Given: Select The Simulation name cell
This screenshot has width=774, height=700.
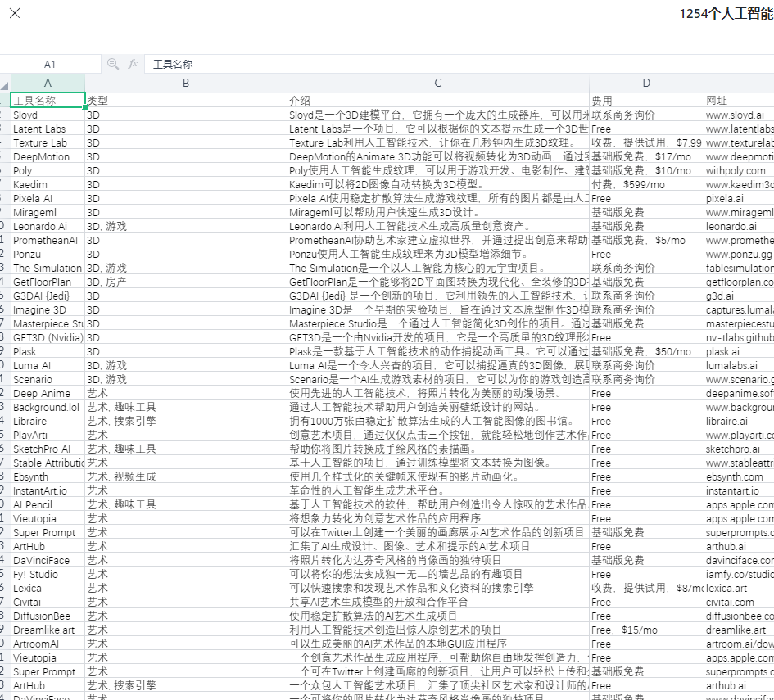Looking at the screenshot, I should pos(48,268).
